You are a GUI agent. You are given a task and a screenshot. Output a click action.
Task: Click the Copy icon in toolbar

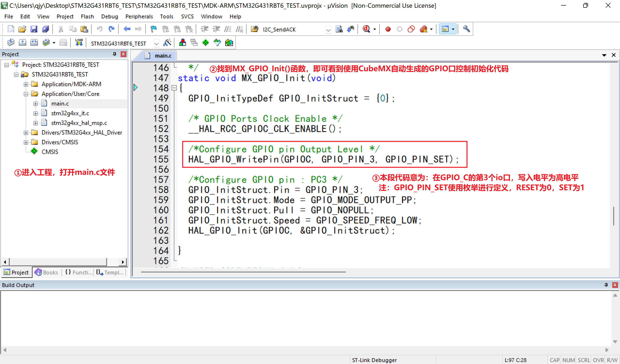coord(73,29)
